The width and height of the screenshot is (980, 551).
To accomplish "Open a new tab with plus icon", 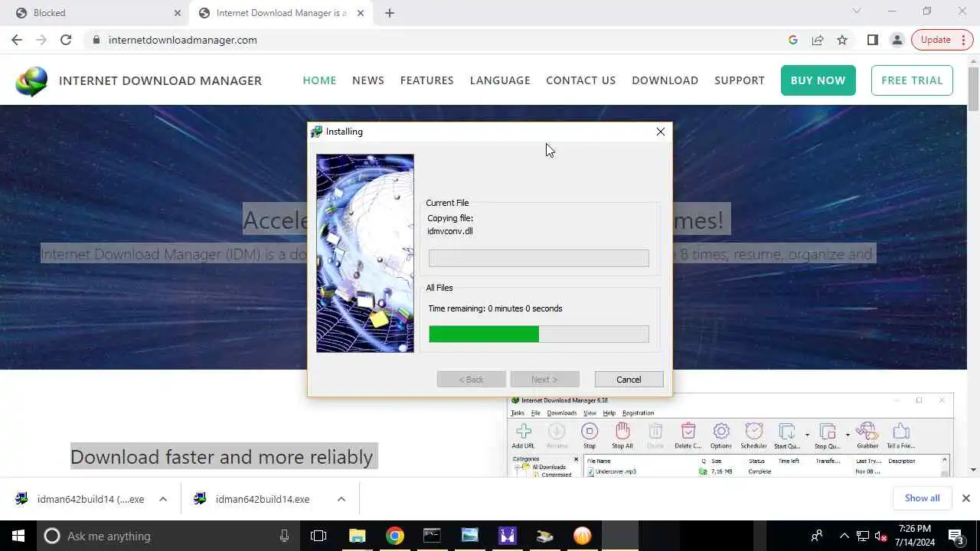I will point(390,13).
